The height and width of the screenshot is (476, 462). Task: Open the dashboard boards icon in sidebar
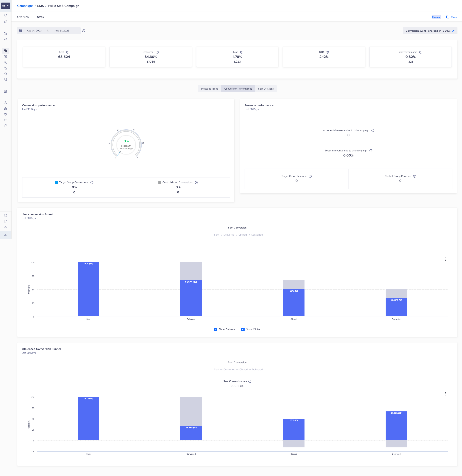click(6, 16)
